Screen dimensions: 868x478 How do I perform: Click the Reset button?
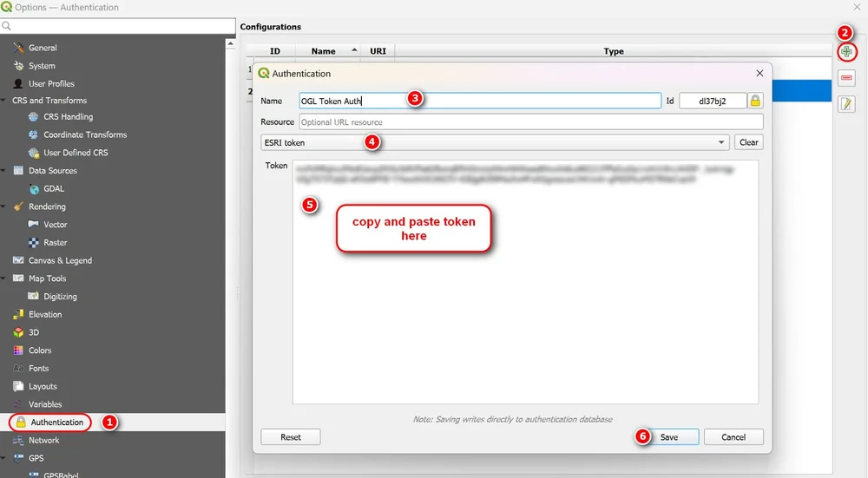(x=291, y=437)
